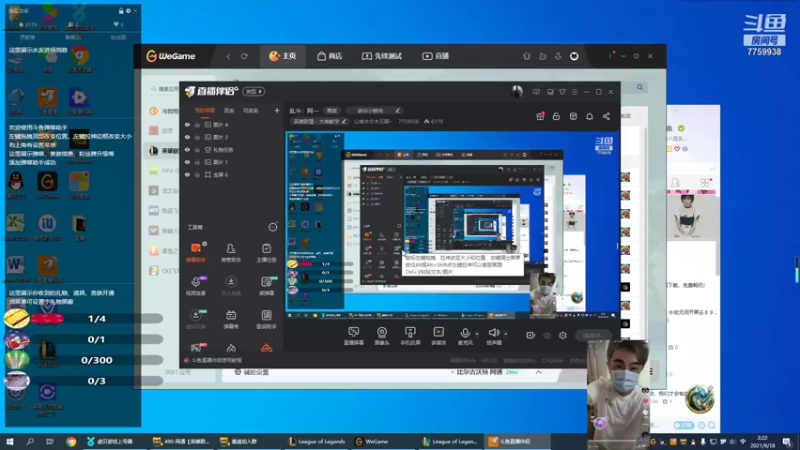Hide the 图片 4 scene source
This screenshot has height=450, width=800.
[x=187, y=124]
